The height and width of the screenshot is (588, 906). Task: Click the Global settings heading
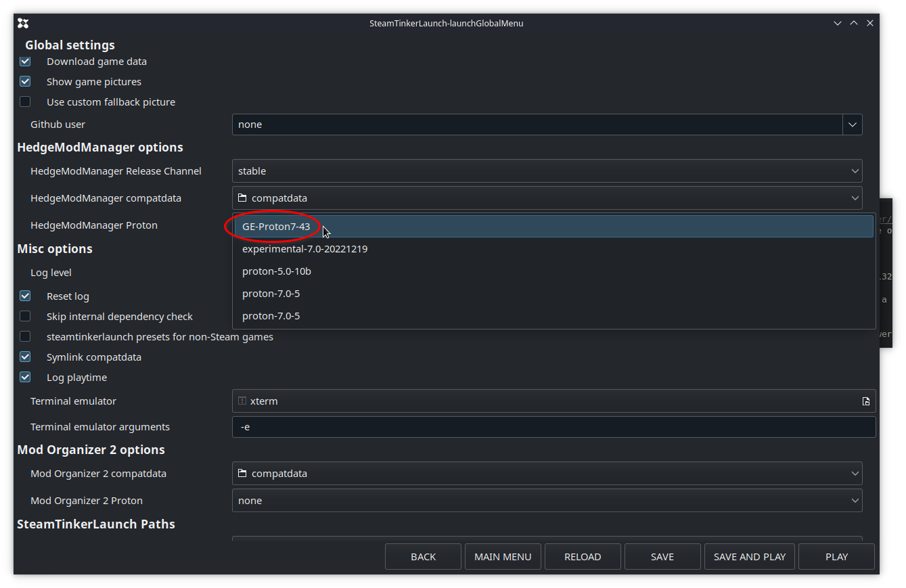tap(70, 45)
